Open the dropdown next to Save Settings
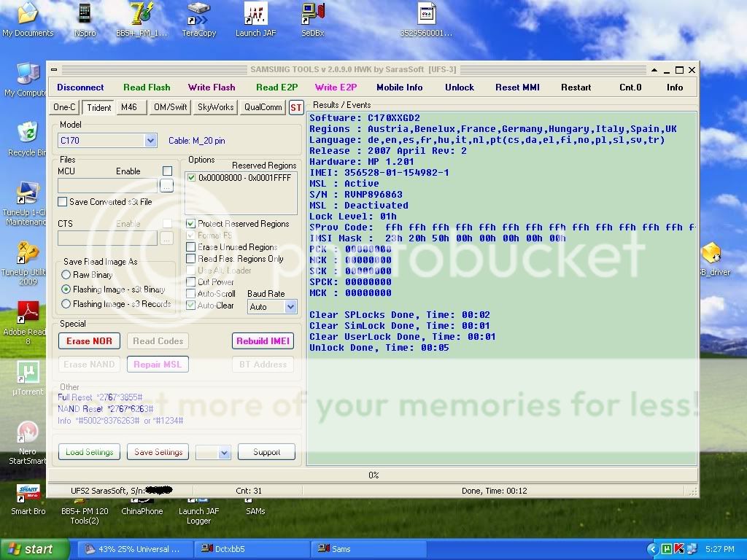 coord(225,452)
